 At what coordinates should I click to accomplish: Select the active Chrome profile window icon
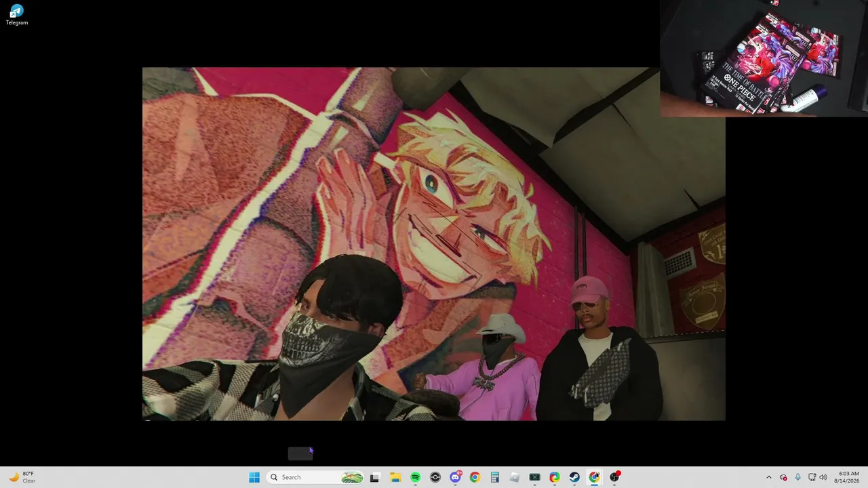pos(594,477)
